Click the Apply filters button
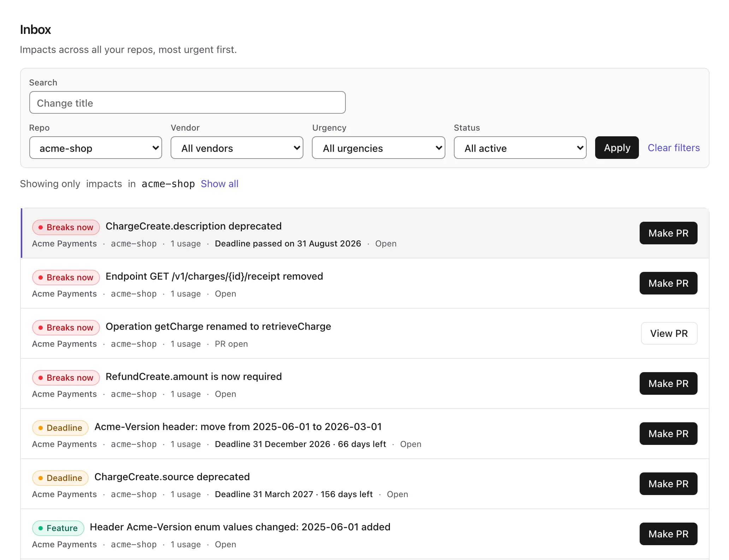Screen dimensions: 729x560 point(617,148)
